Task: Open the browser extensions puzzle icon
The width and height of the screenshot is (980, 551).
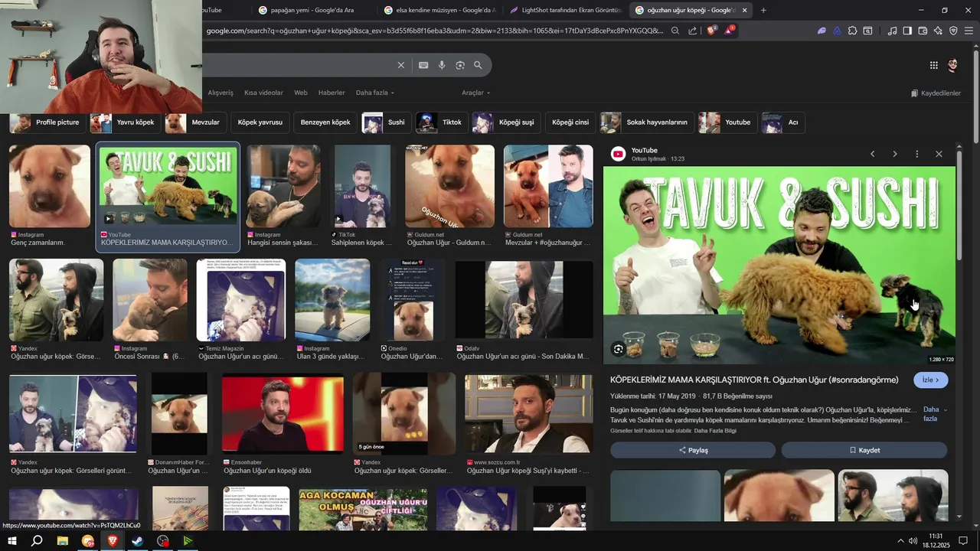Action: point(852,31)
